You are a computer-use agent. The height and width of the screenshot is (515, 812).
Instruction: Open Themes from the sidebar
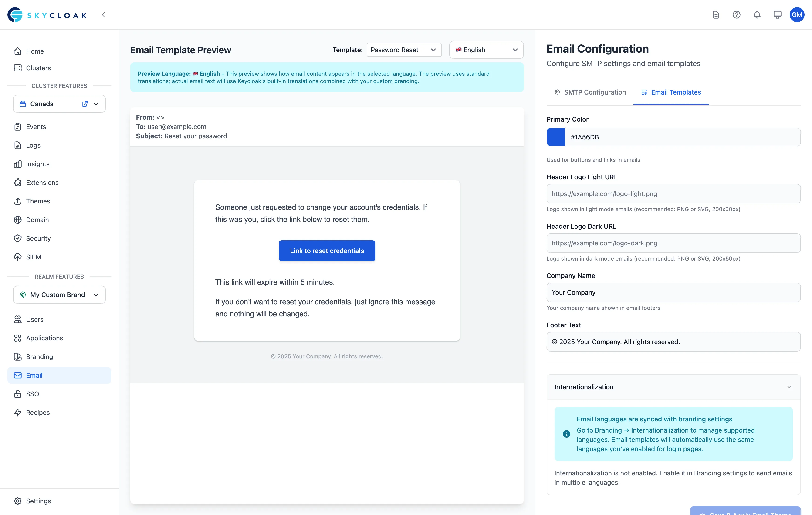[x=38, y=201]
